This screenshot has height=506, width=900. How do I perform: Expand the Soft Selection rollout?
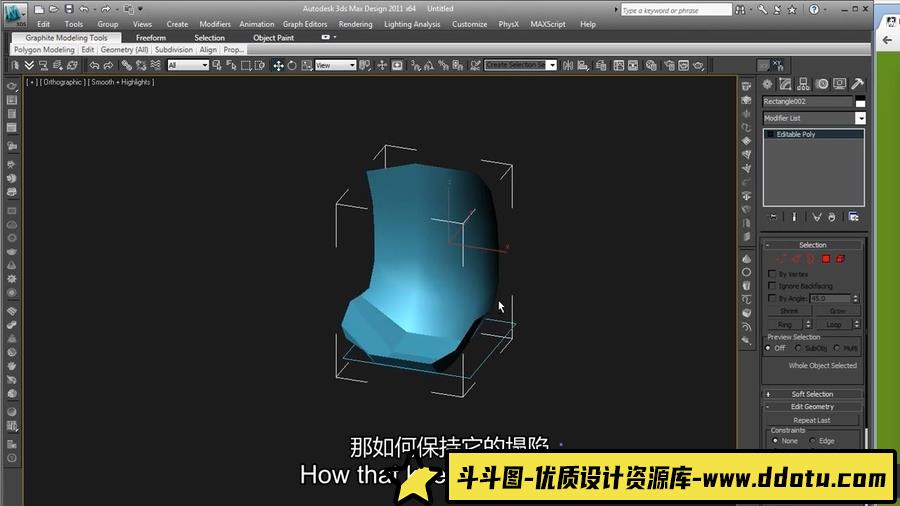click(x=813, y=394)
